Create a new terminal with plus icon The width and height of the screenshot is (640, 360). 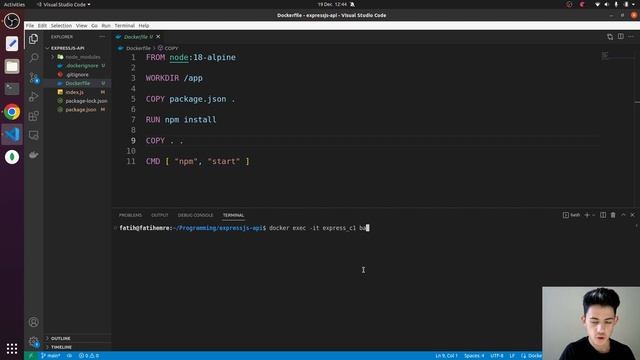pyautogui.click(x=587, y=215)
